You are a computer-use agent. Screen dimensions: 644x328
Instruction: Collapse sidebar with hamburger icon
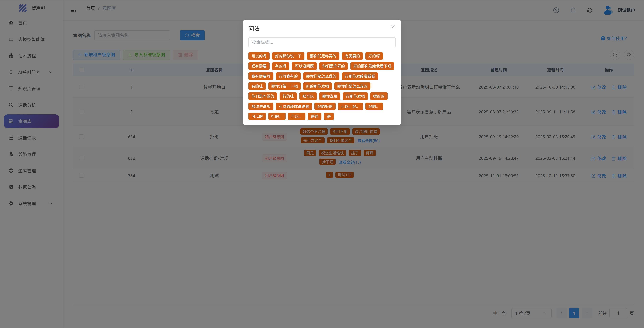[73, 11]
